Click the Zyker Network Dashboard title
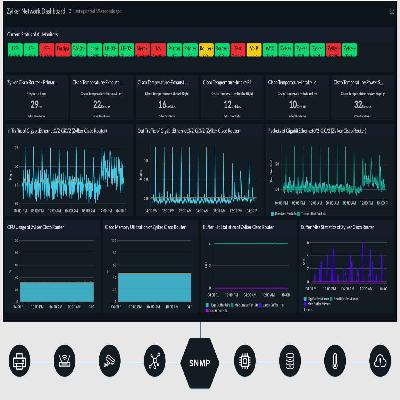This screenshot has height=400, width=400. (x=36, y=11)
